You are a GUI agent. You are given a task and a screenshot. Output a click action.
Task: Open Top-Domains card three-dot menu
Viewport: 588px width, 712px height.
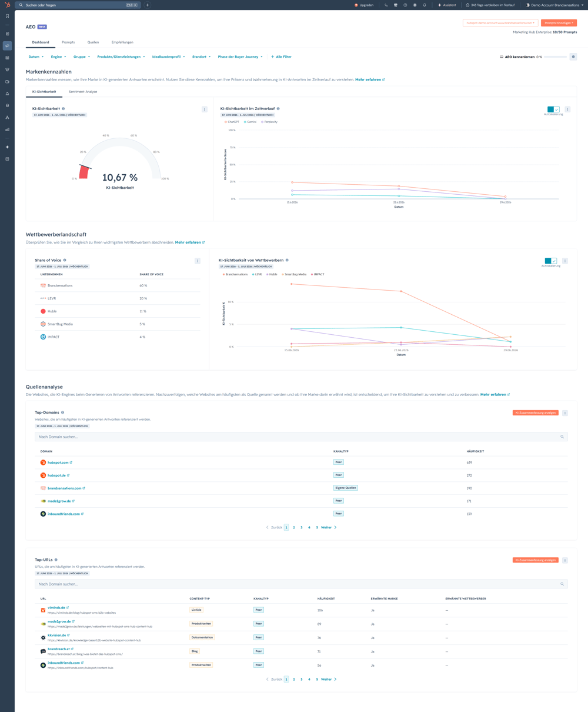click(565, 413)
